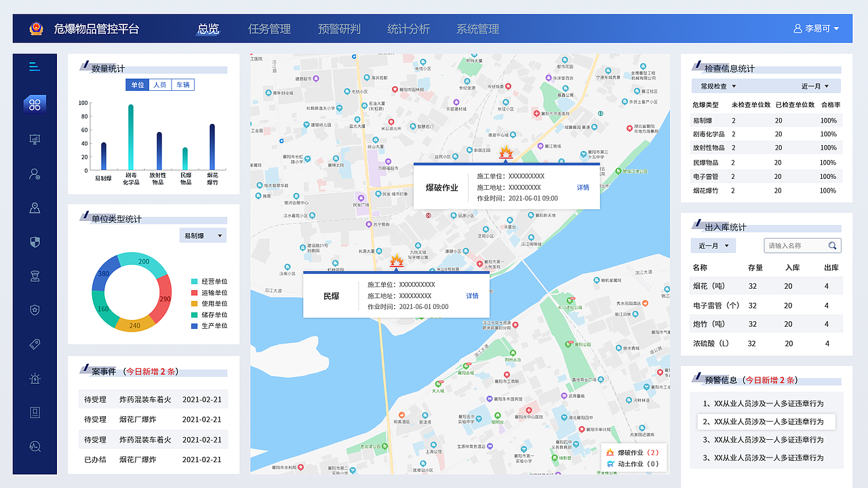Select the dashboard grid icon in sidebar
The image size is (868, 488).
(x=35, y=104)
